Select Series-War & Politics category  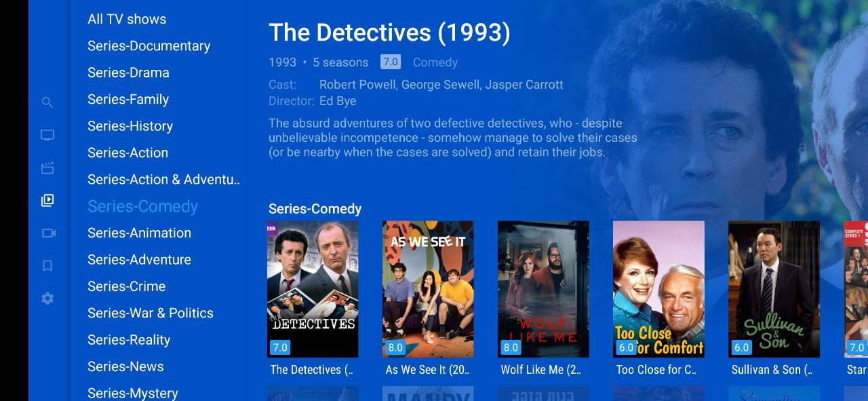tap(151, 313)
